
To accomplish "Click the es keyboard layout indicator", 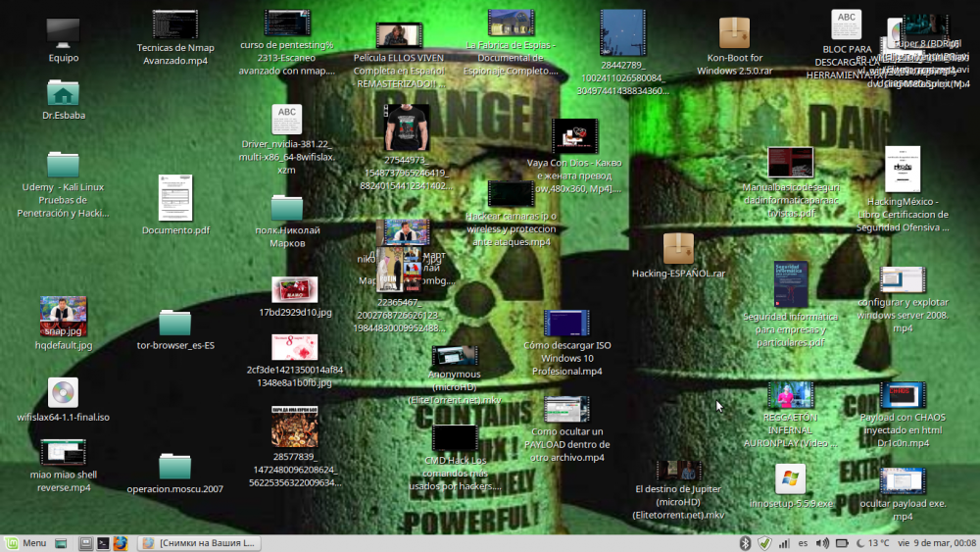I will tap(804, 543).
